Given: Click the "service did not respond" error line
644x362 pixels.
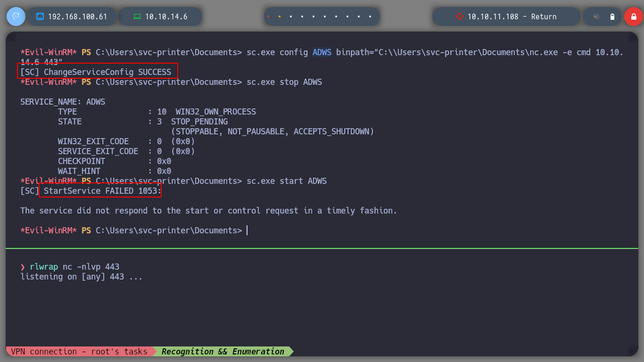Looking at the screenshot, I should coord(209,211).
